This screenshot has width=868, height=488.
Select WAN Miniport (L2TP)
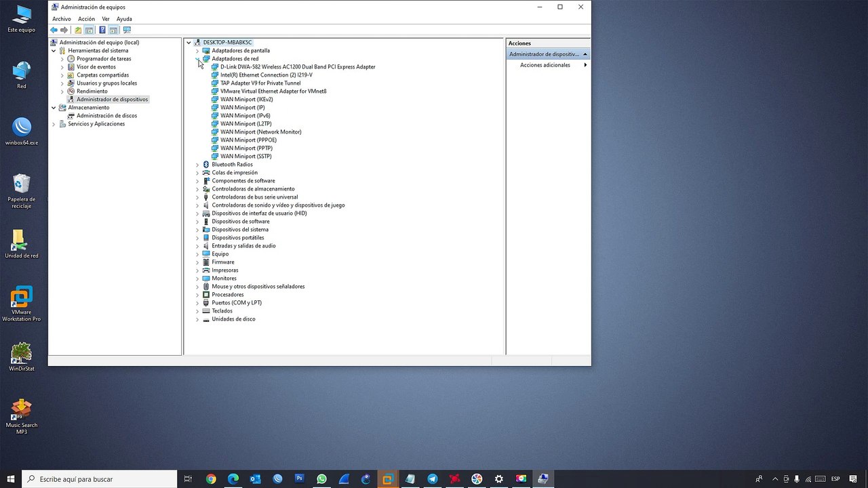pos(246,124)
